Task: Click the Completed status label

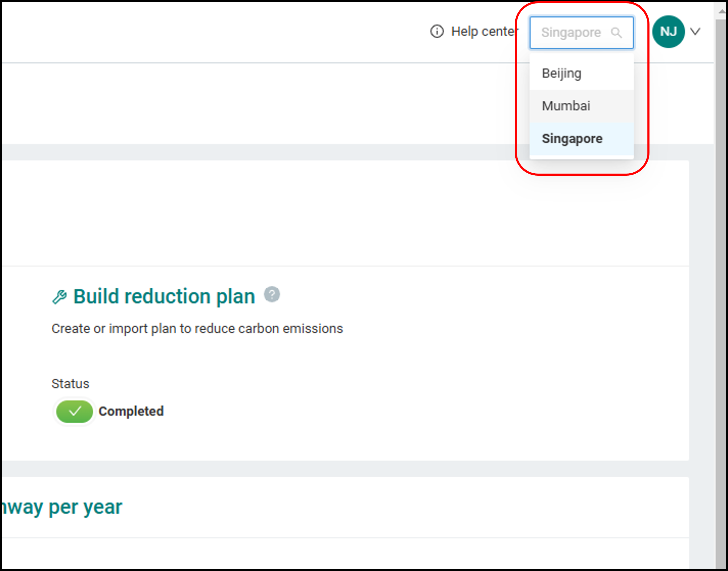Action: pyautogui.click(x=131, y=411)
